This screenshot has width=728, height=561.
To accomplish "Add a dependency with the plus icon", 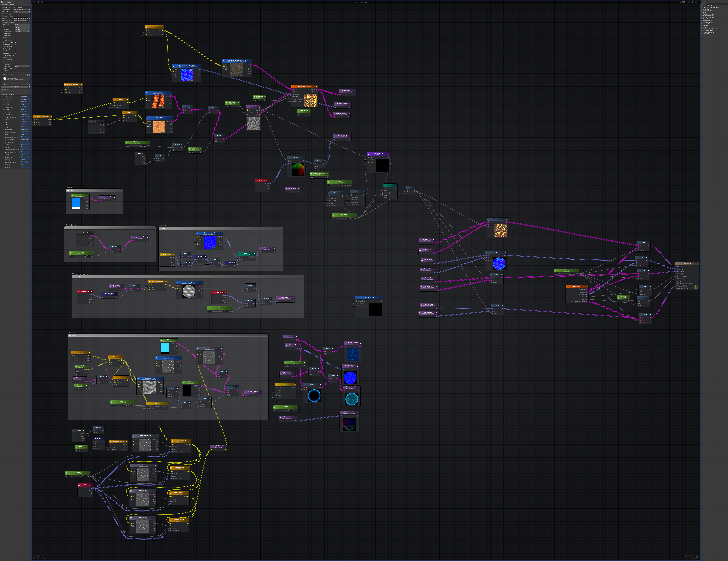I will tap(28, 75).
